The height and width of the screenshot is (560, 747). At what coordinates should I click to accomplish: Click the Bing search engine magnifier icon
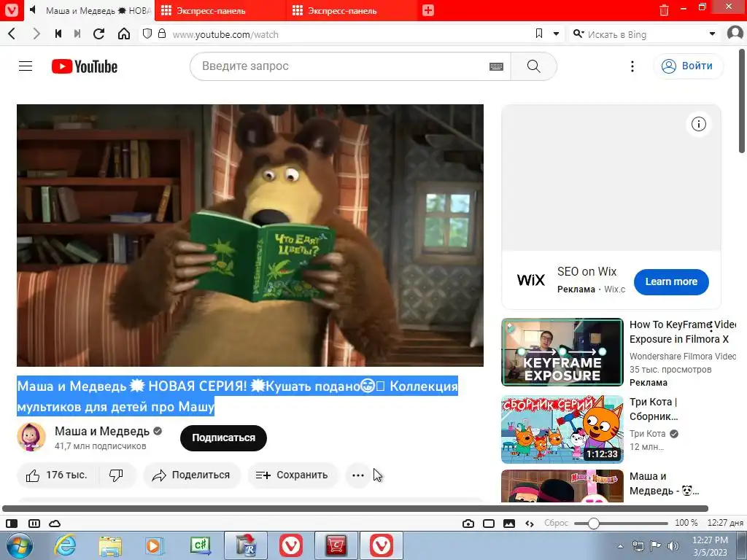click(578, 34)
